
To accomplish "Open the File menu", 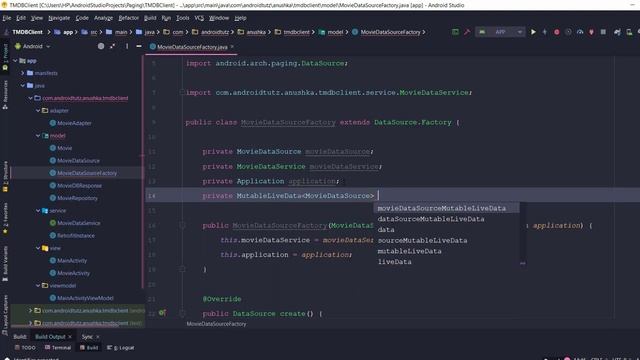I will tap(7, 18).
